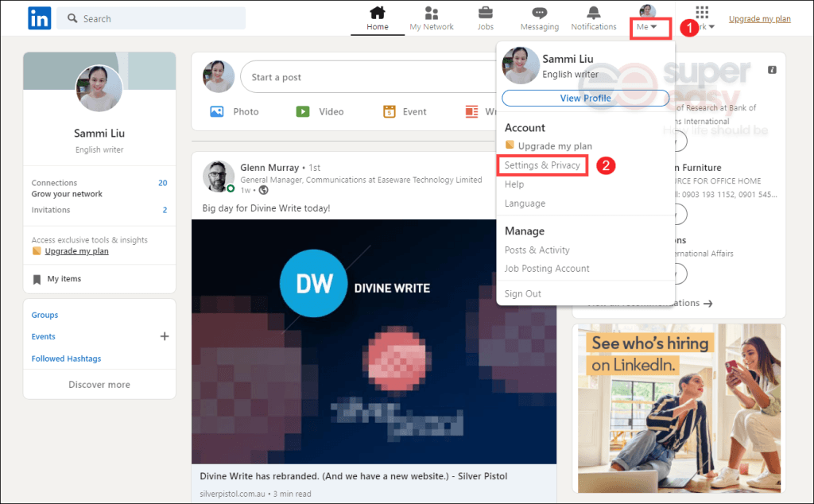This screenshot has width=814, height=504.
Task: Click the View Profile button
Action: coord(585,98)
